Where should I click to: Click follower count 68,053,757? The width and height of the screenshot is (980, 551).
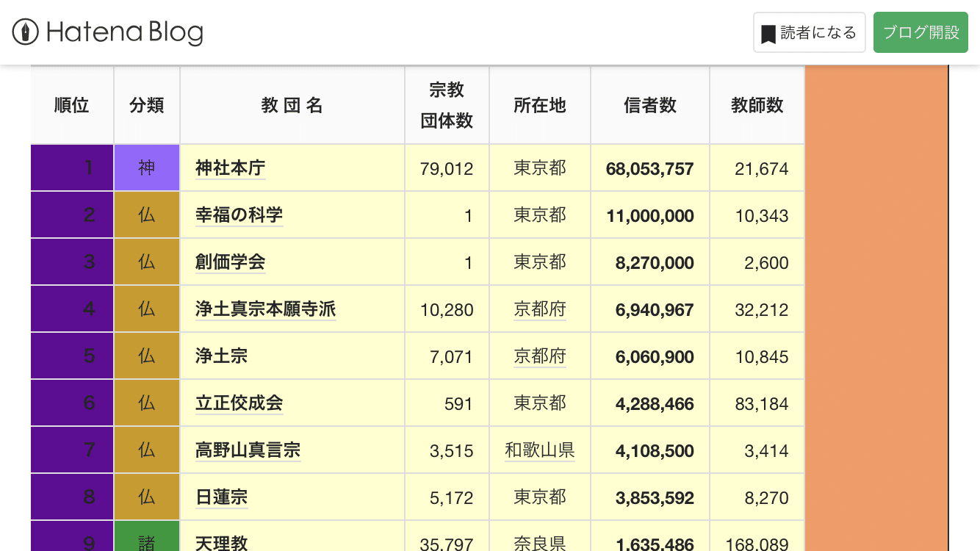650,169
